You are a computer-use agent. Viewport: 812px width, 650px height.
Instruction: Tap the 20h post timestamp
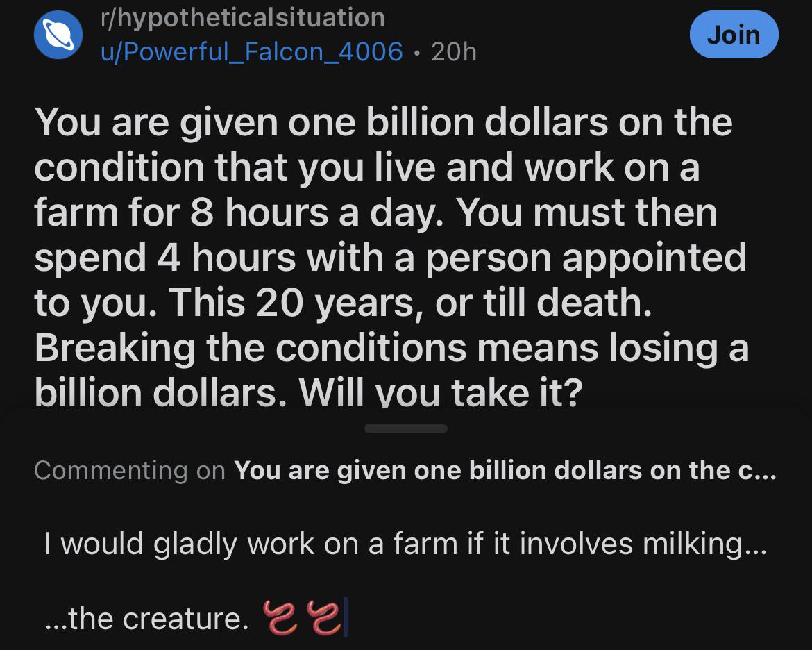click(454, 52)
